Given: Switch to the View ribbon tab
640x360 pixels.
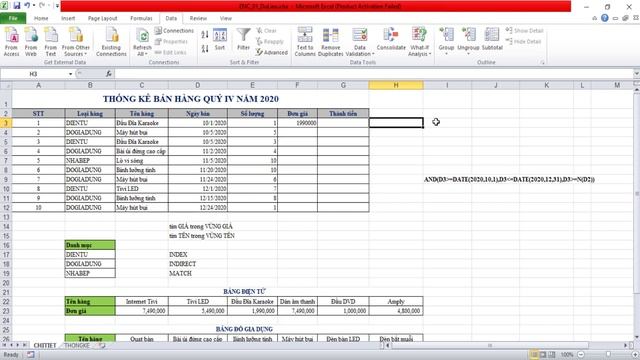Looking at the screenshot, I should [x=226, y=18].
